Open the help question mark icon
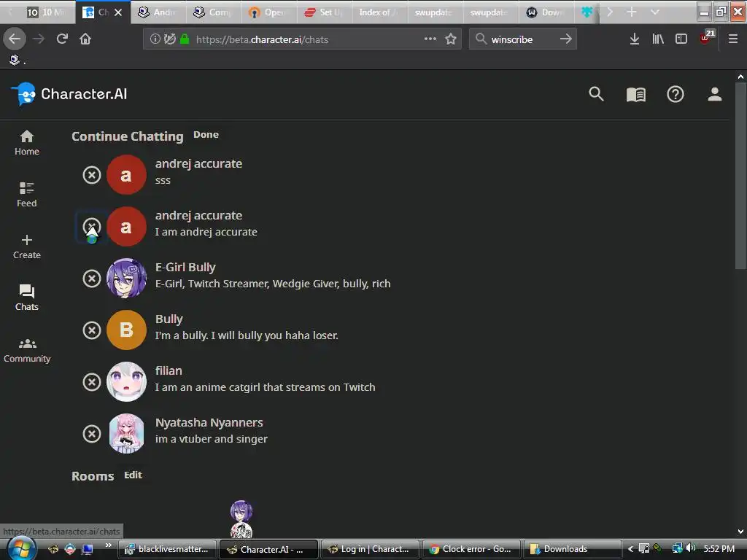The height and width of the screenshot is (560, 747). click(x=675, y=94)
